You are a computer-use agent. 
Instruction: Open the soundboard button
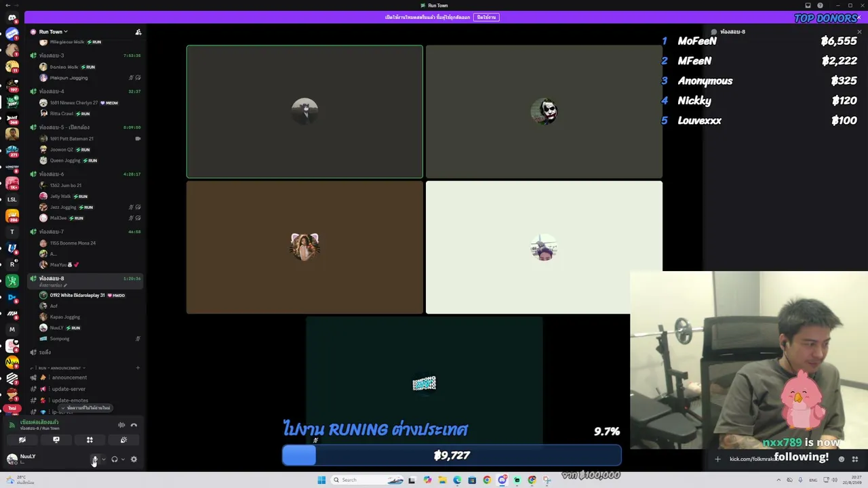[123, 440]
